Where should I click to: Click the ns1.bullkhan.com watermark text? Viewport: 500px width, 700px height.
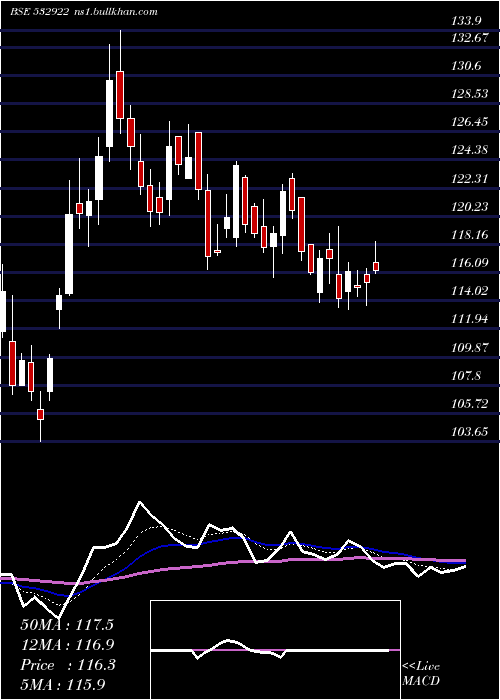point(116,12)
